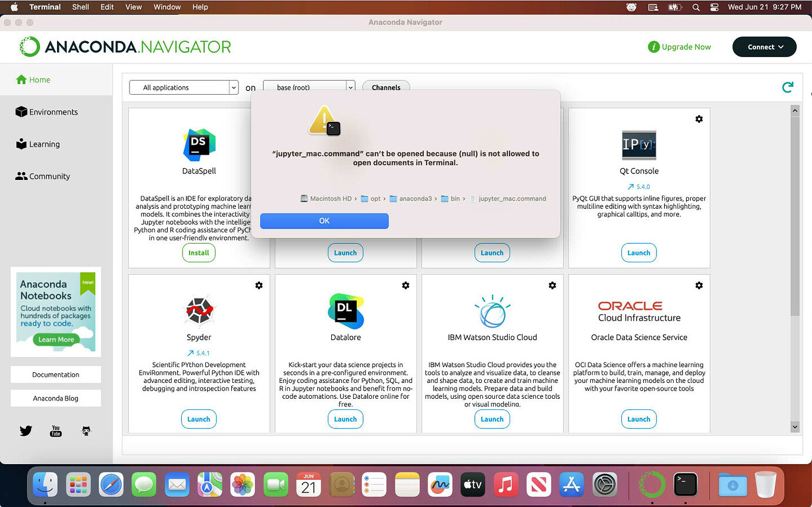Click the Anaconda Navigator icon in the Dock
812x507 pixels.
tap(653, 484)
